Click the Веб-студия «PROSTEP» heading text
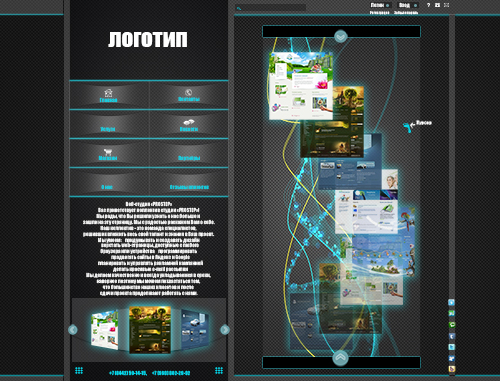Image resolution: width=500 pixels, height=381 pixels. 149,204
